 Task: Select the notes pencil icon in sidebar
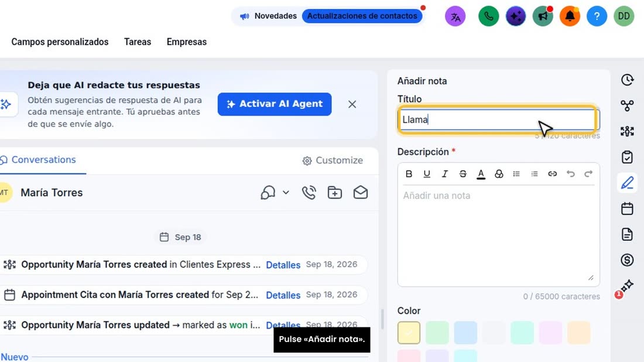pos(627,183)
